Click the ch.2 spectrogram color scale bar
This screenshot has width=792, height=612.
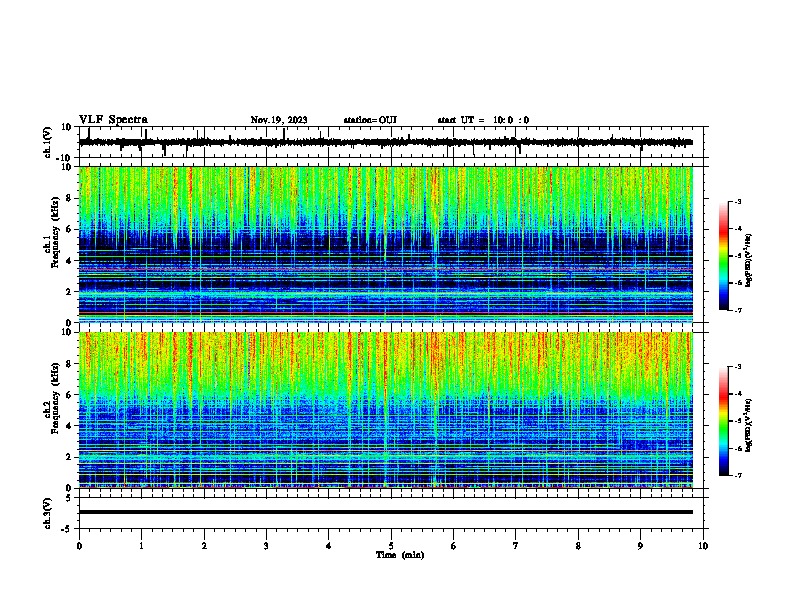(x=723, y=421)
